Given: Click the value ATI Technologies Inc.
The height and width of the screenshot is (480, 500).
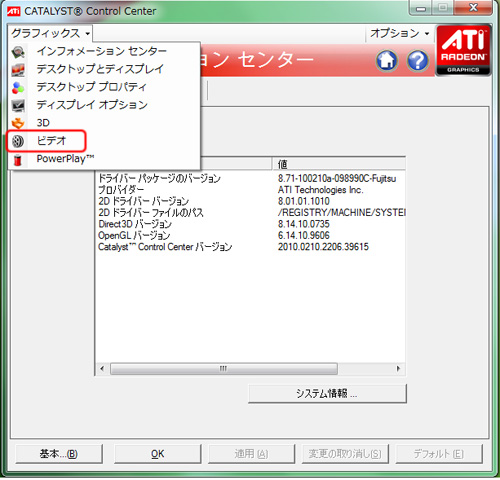Looking at the screenshot, I should tap(321, 190).
